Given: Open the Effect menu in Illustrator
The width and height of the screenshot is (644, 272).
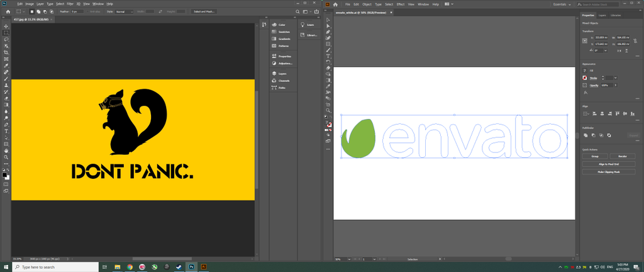Looking at the screenshot, I should pos(401,4).
